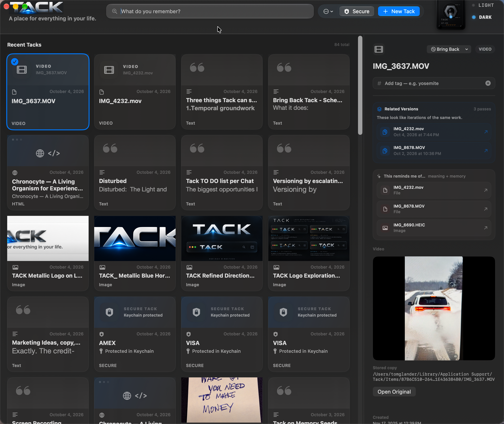Open IMG_6690.HEIC reminder arrow
504x424 pixels.
click(x=485, y=228)
